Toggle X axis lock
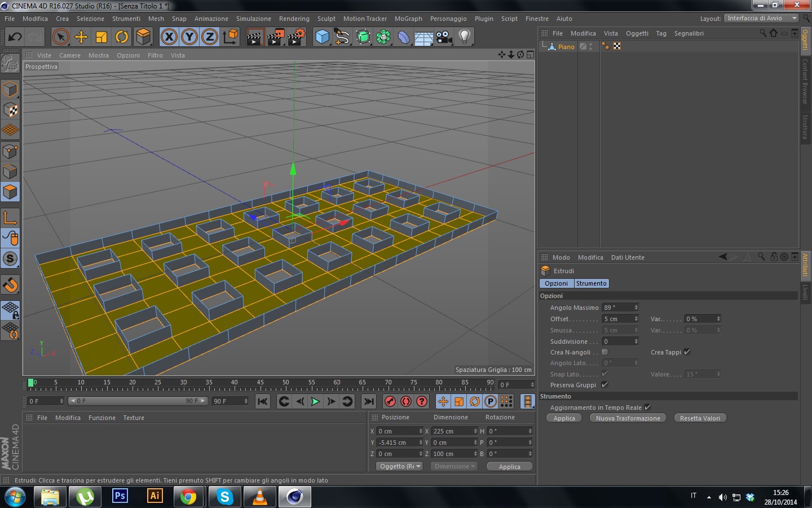The height and width of the screenshot is (508, 812). (169, 37)
